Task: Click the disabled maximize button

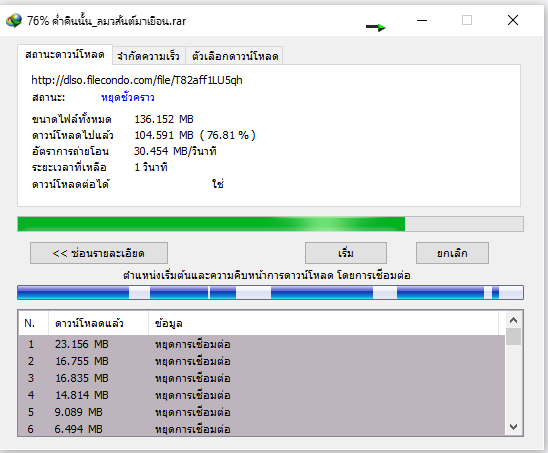Action: tap(467, 20)
